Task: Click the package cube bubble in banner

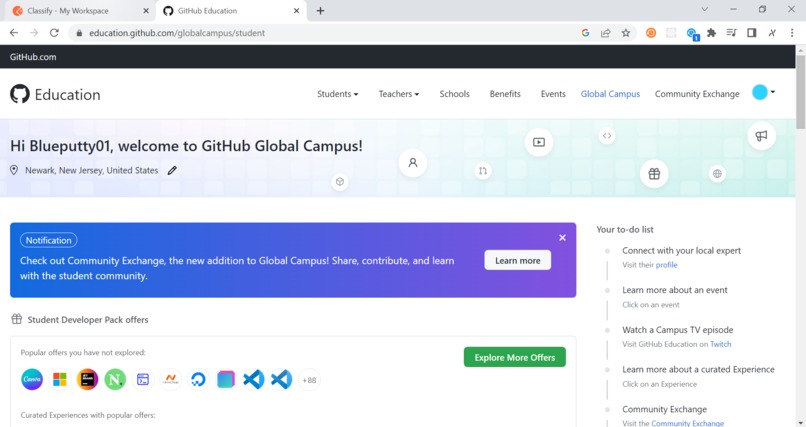Action: [x=340, y=181]
